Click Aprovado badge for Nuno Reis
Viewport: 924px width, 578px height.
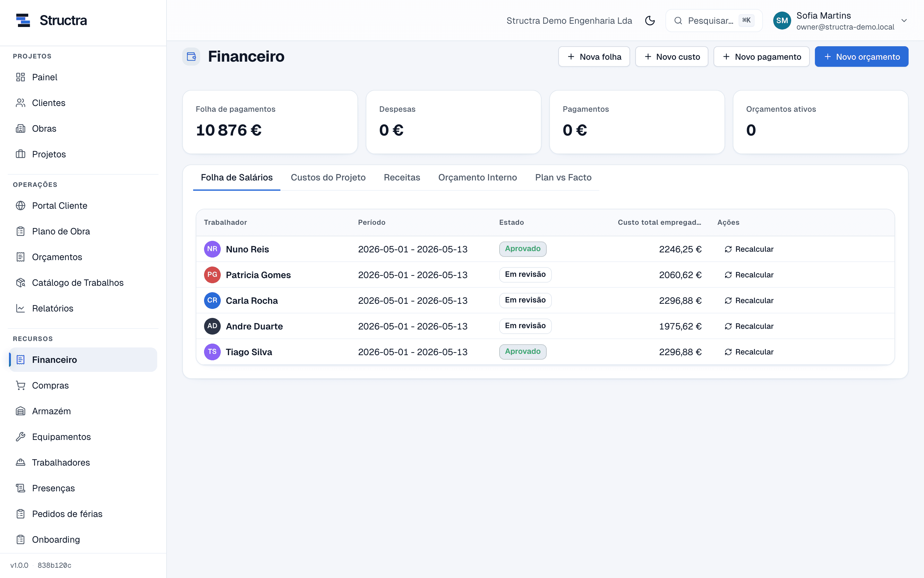point(523,249)
